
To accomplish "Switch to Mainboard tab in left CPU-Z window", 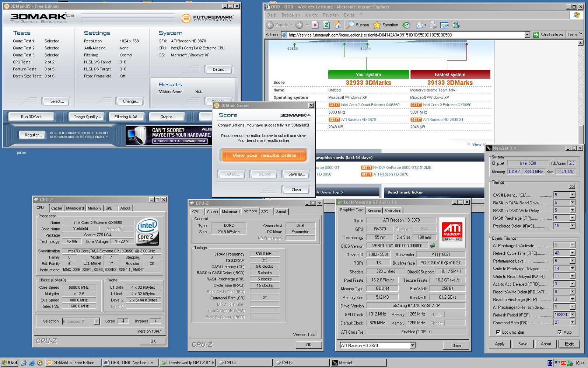I will [75, 208].
